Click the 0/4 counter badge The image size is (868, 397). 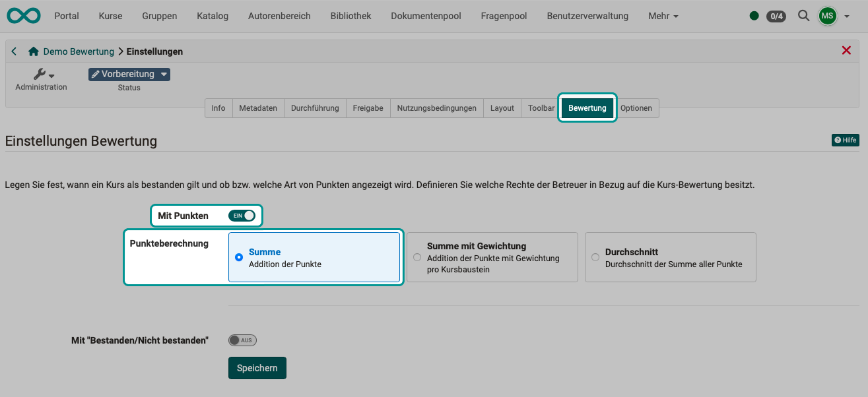click(x=776, y=16)
